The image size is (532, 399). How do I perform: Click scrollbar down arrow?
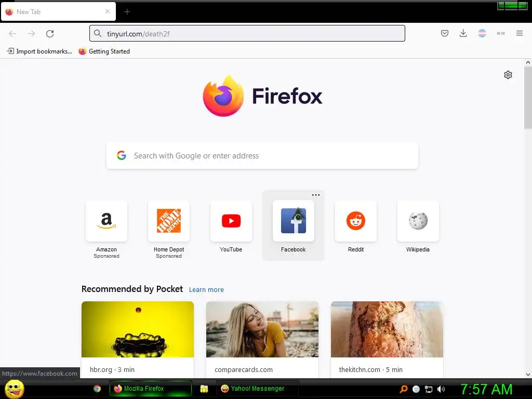click(528, 375)
